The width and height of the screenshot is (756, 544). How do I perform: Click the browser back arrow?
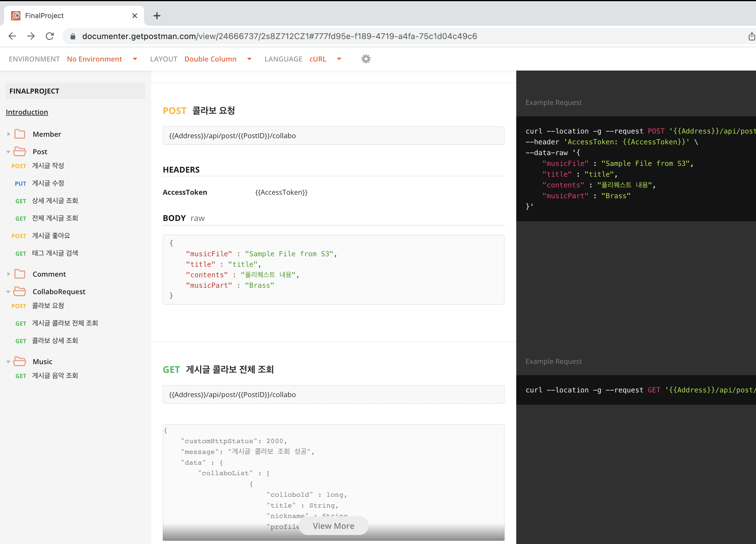tap(12, 36)
